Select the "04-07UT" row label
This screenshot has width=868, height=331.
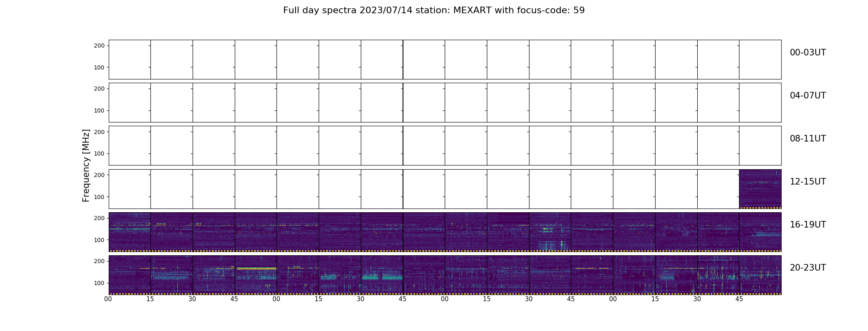coord(808,96)
